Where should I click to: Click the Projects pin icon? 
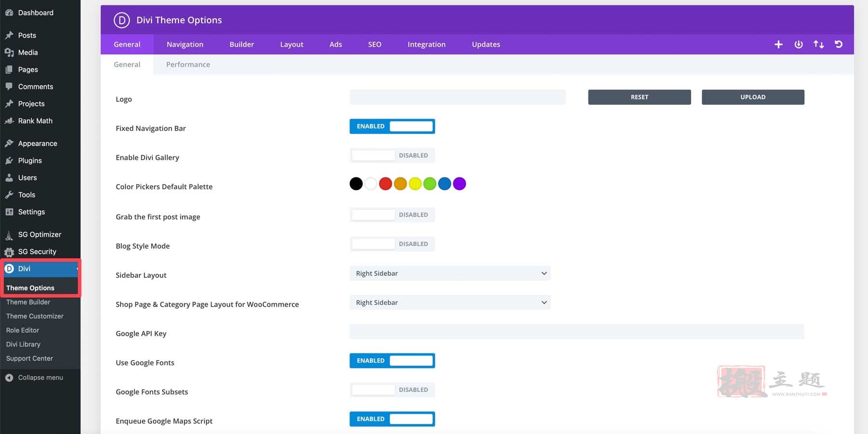pos(9,104)
